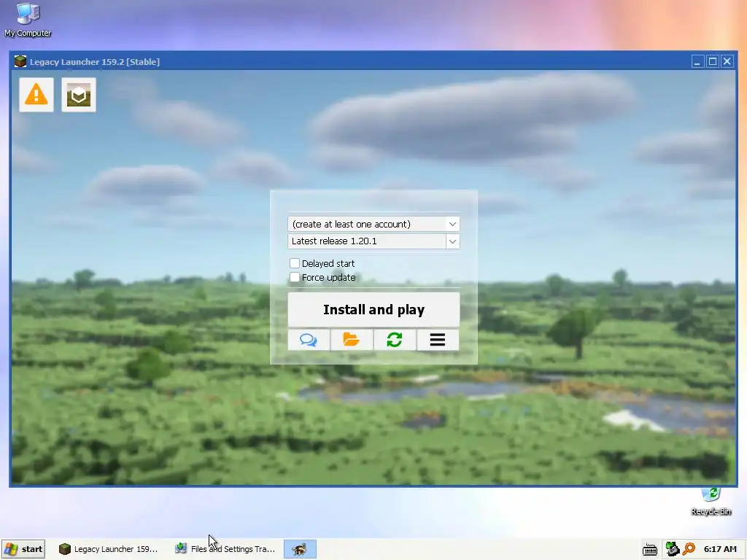Enable the Delayed start checkbox
The height and width of the screenshot is (560, 747).
(x=295, y=263)
